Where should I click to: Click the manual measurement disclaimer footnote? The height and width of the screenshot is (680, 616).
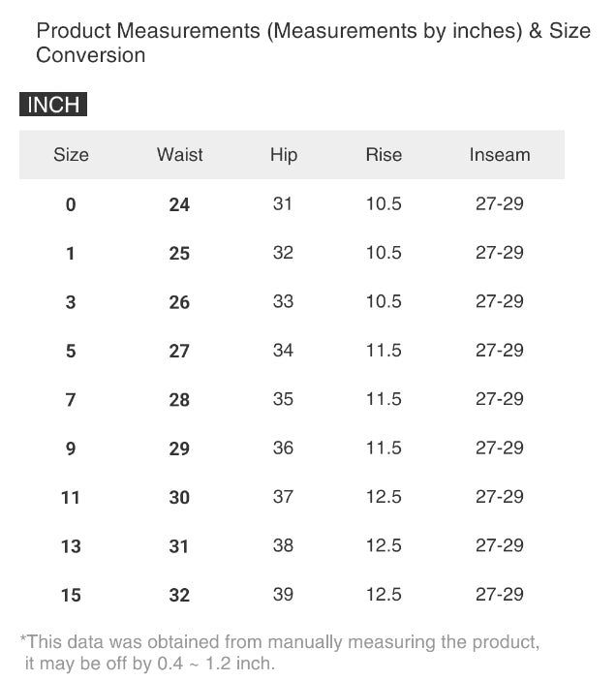click(x=279, y=652)
